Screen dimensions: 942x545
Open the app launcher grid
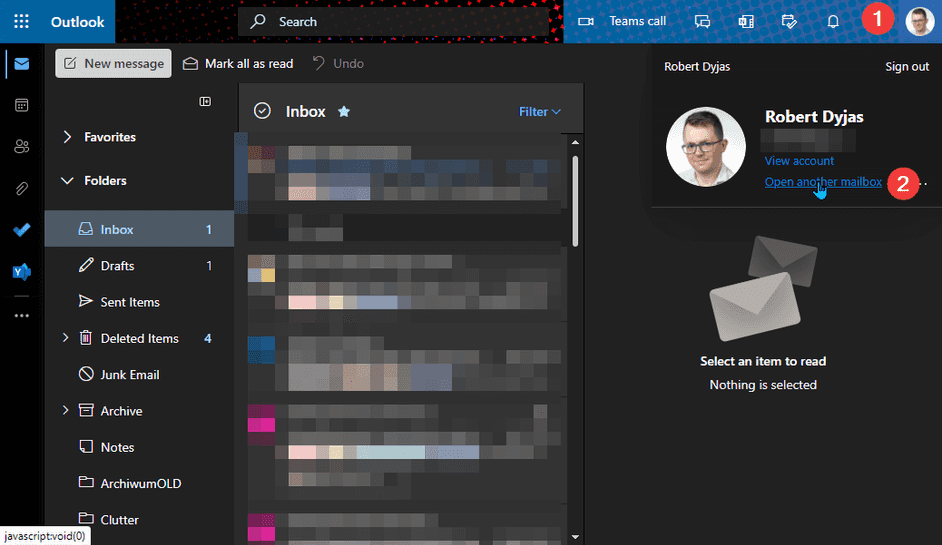22,22
